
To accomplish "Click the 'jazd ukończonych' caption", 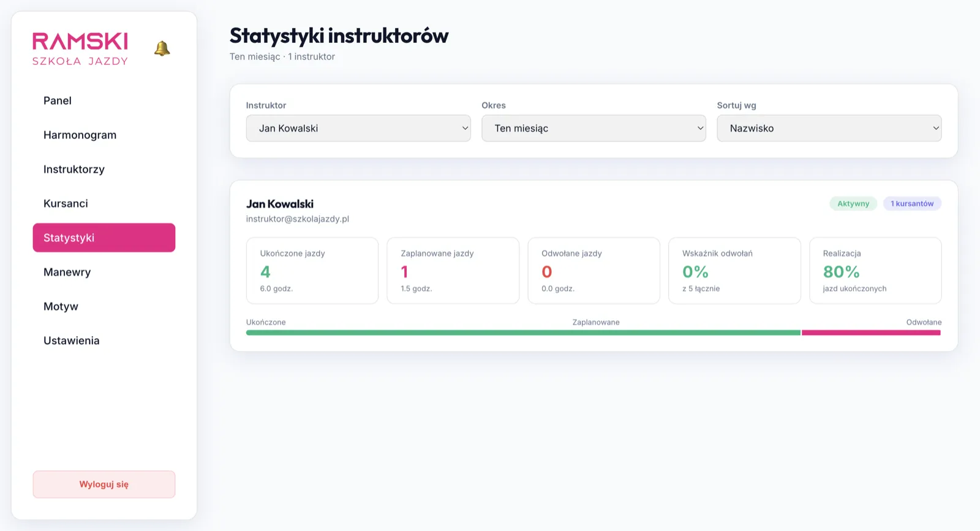I will [854, 288].
